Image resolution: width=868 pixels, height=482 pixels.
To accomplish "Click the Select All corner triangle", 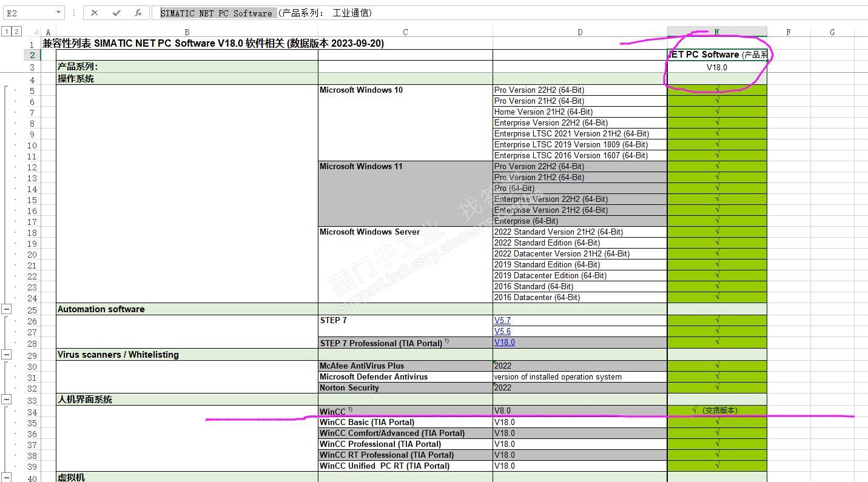I will click(36, 32).
